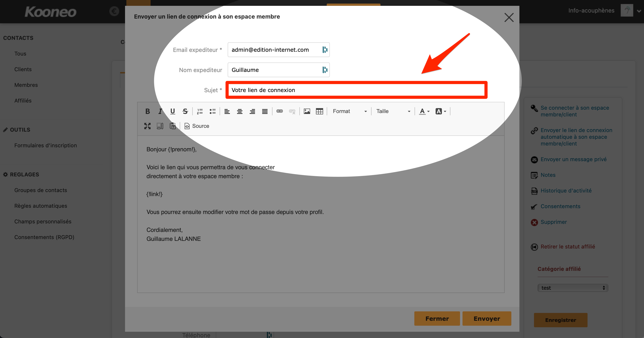644x338 pixels.
Task: Insert an image into the email body
Action: 307,111
